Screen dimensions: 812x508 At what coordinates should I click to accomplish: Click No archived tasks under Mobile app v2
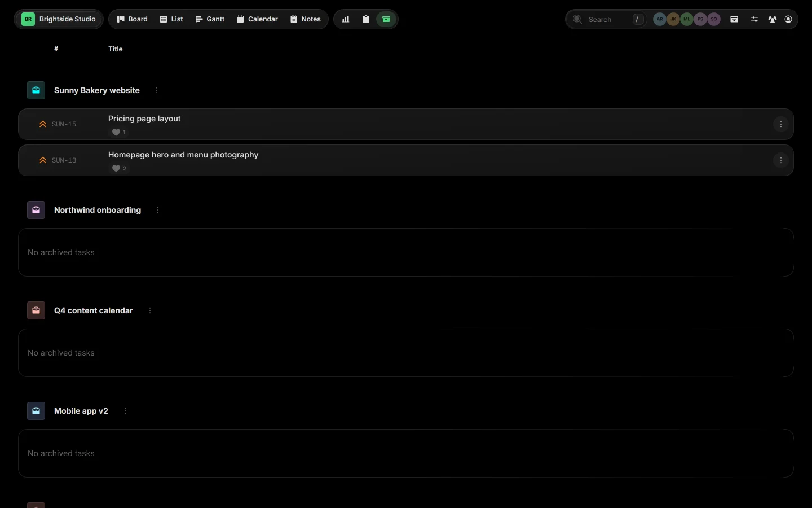61,453
